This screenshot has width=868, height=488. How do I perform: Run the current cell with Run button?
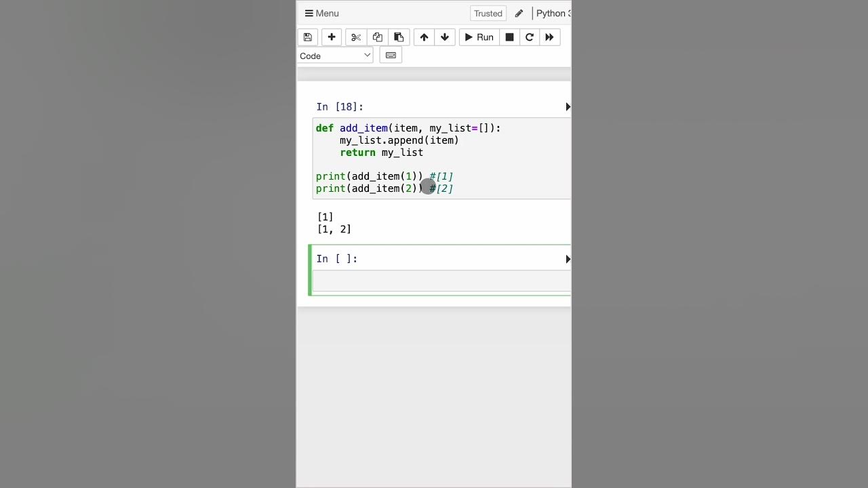[x=479, y=37]
